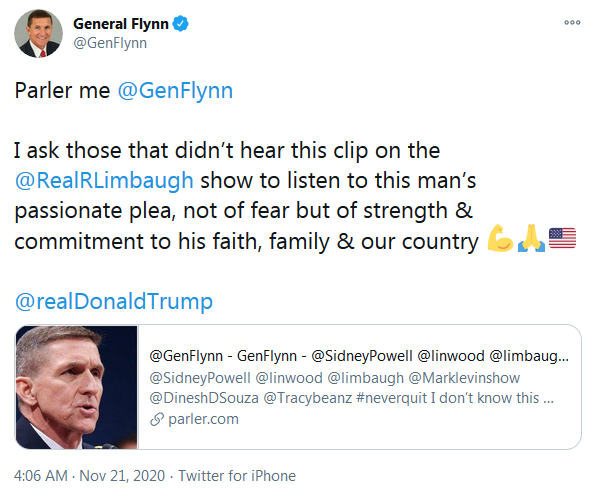
Task: Click the link card description text
Action: [x=351, y=388]
